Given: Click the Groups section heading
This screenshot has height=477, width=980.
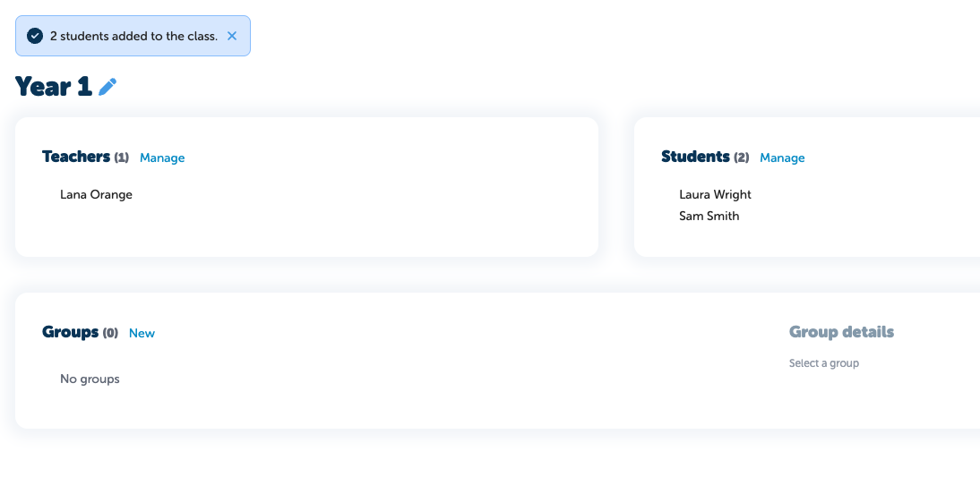Looking at the screenshot, I should point(71,331).
